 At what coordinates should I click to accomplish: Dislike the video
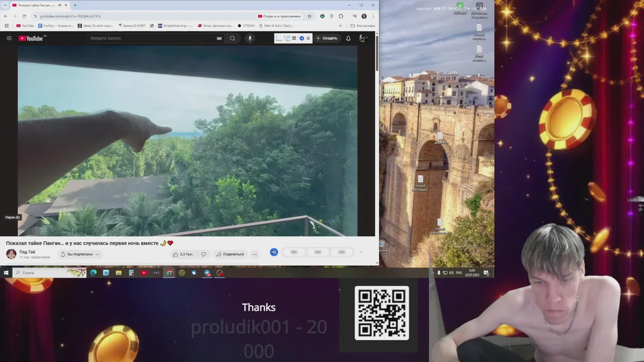204,254
